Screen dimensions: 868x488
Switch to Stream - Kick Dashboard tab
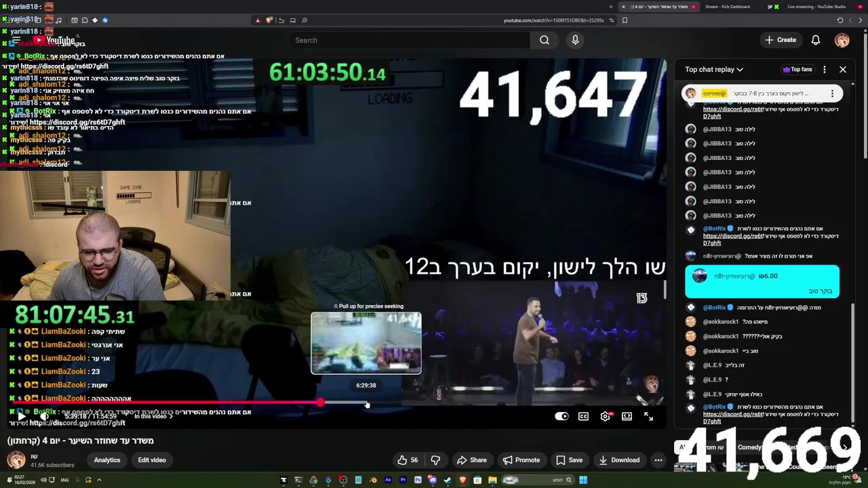[x=727, y=7]
